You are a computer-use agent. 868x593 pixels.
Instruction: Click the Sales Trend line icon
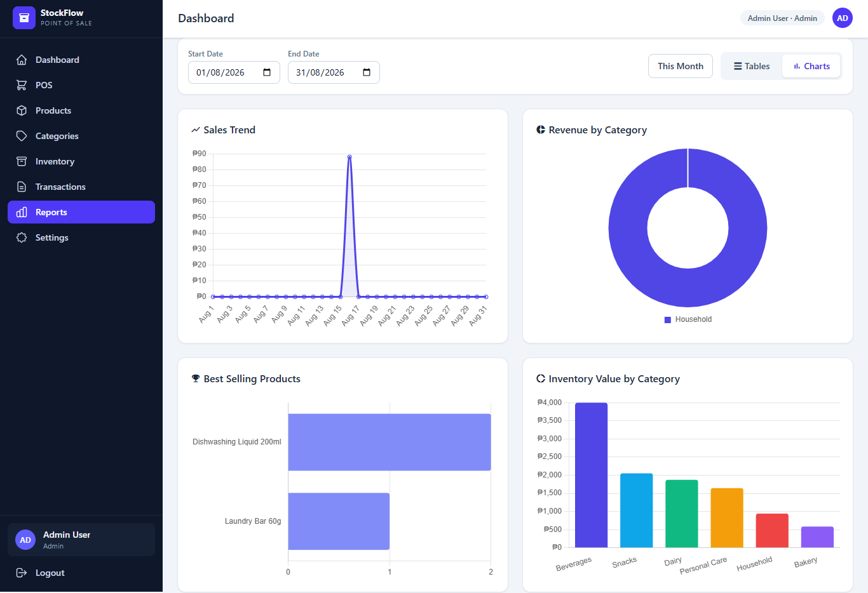(x=196, y=130)
